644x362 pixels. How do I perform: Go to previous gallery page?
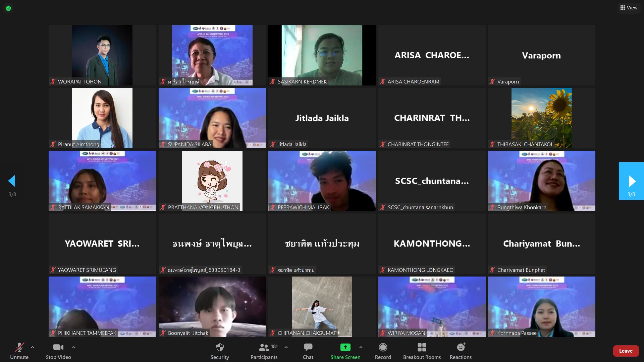pos(12,181)
